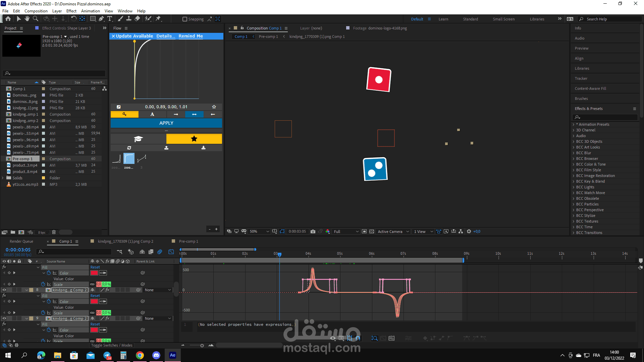This screenshot has width=644, height=362.
Task: Enable the Snapping checkbox
Action: (184, 19)
